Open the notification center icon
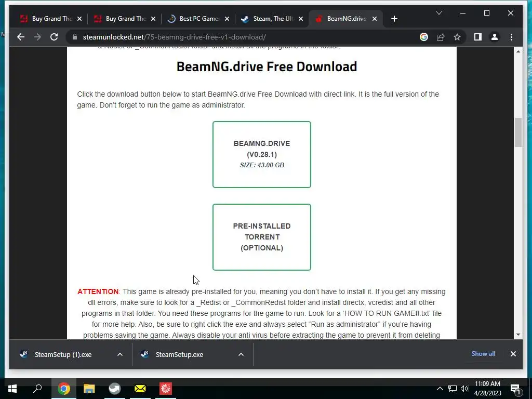The width and height of the screenshot is (532, 399). click(515, 389)
